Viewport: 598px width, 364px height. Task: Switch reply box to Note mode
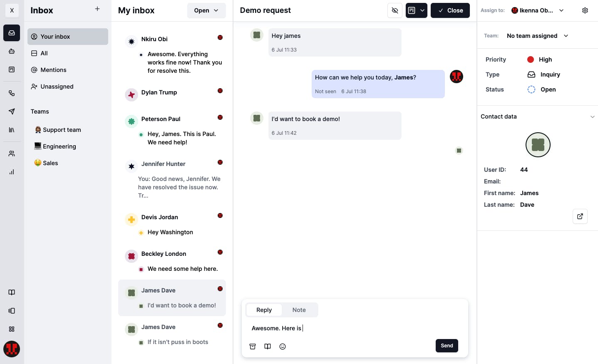tap(299, 310)
